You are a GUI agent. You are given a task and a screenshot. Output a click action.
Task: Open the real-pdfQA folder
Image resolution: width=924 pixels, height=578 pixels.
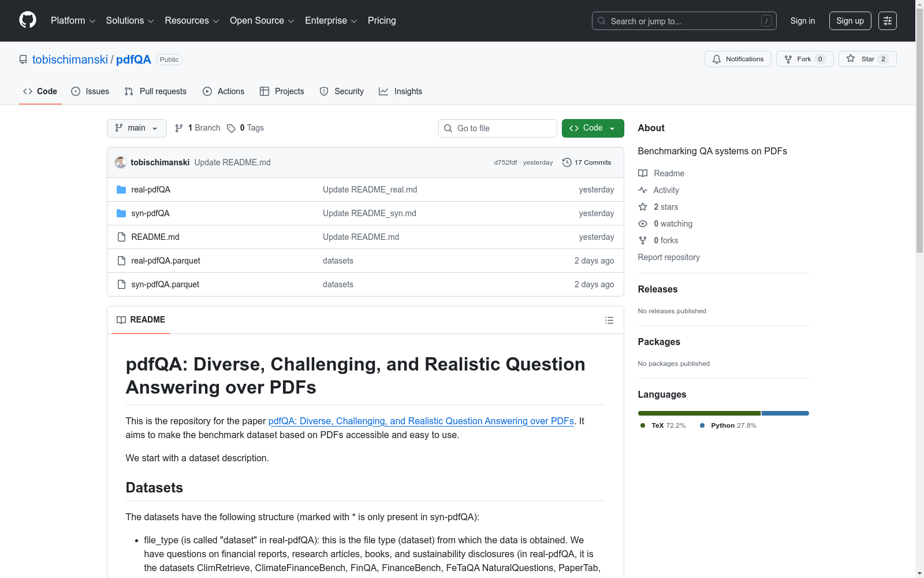(x=151, y=190)
